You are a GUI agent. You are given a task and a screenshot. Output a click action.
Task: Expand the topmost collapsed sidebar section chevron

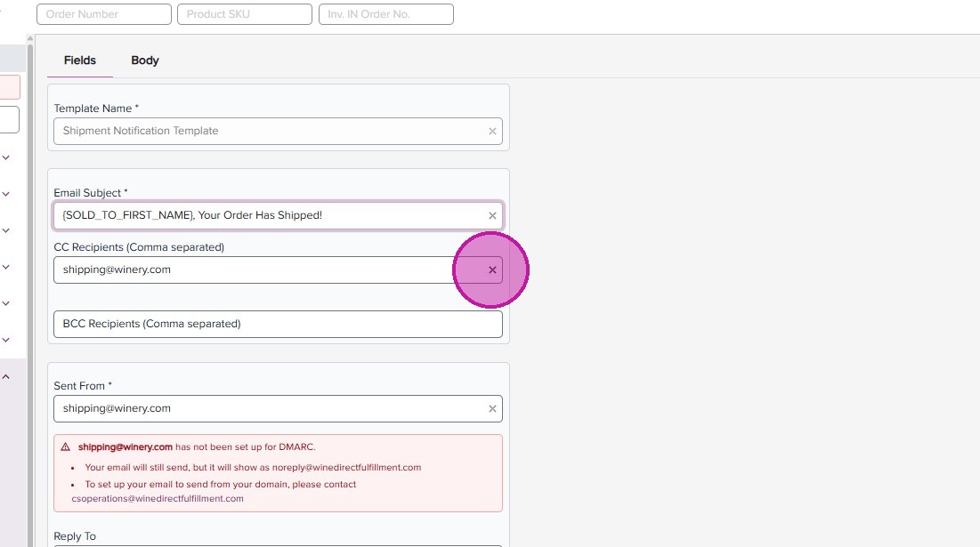pos(6,158)
